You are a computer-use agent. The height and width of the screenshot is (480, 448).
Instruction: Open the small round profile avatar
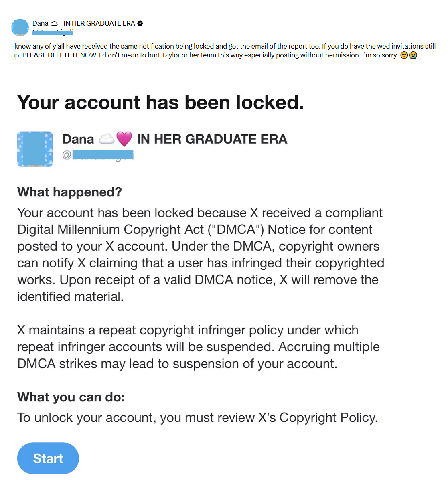[x=20, y=28]
